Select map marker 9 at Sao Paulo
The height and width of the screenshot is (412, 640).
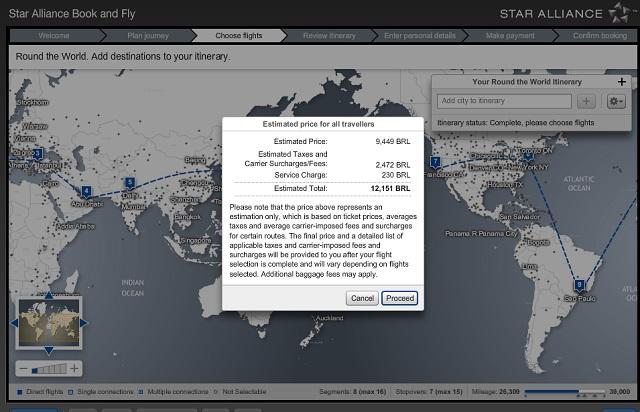coord(579,285)
